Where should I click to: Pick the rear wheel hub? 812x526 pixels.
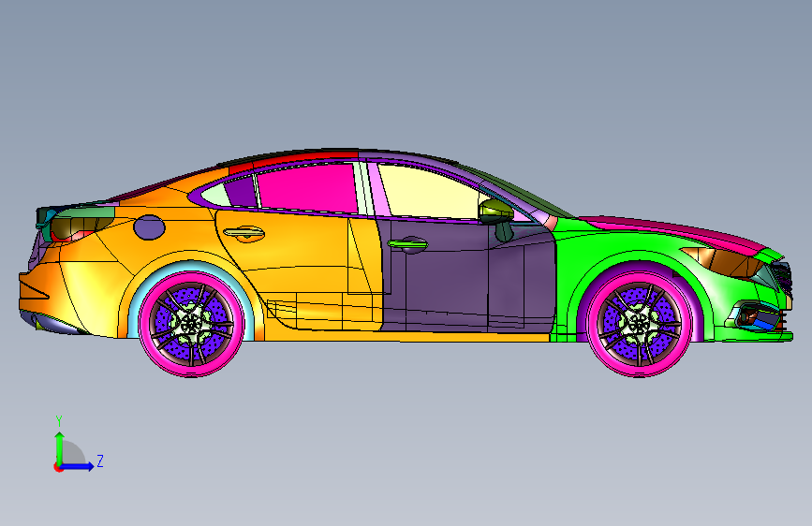point(191,323)
